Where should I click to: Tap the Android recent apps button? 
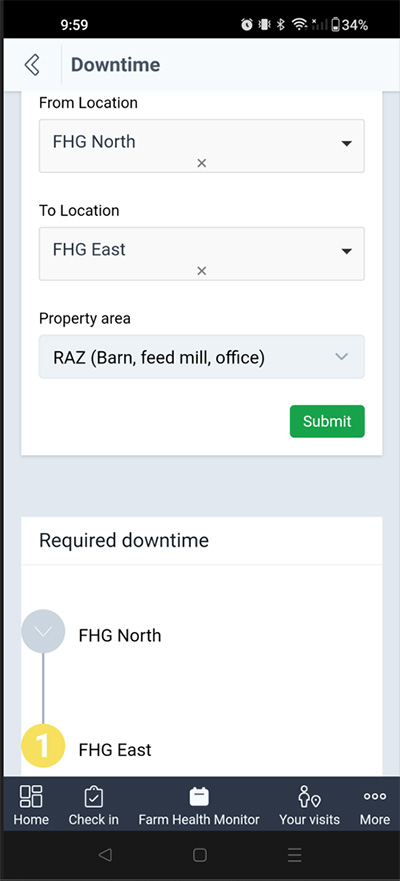coord(294,855)
